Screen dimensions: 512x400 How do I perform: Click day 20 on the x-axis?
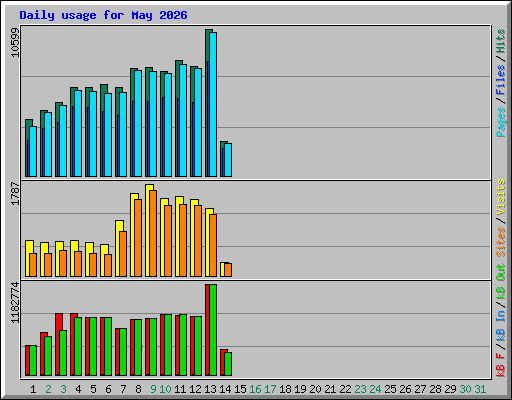tap(315, 389)
